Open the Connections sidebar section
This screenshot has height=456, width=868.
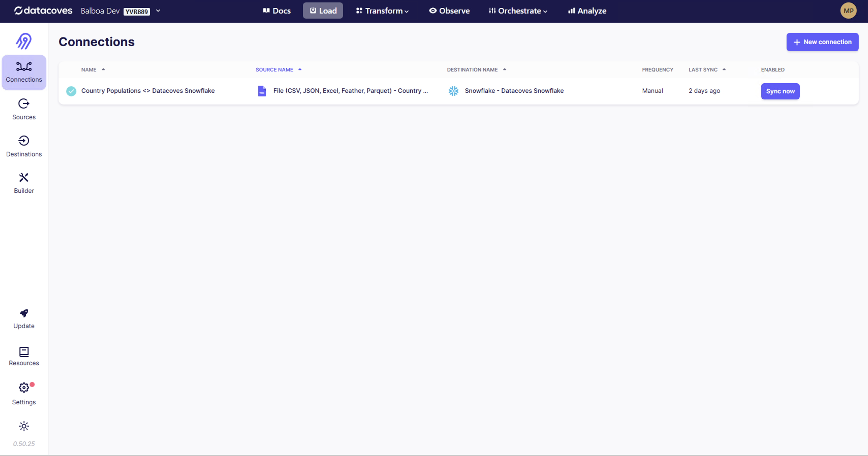tap(24, 72)
